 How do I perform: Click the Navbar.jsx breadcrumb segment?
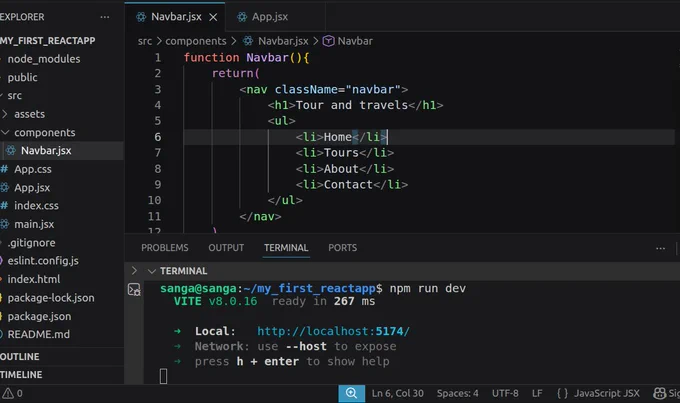coord(283,41)
